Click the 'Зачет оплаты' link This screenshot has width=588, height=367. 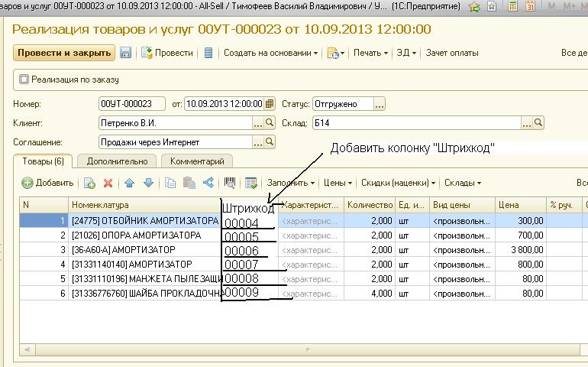coord(452,53)
